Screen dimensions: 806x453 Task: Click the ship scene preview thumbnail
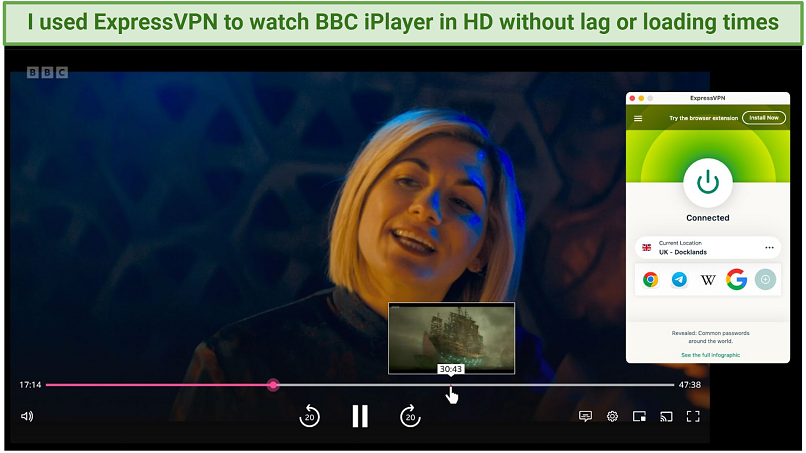click(x=451, y=338)
